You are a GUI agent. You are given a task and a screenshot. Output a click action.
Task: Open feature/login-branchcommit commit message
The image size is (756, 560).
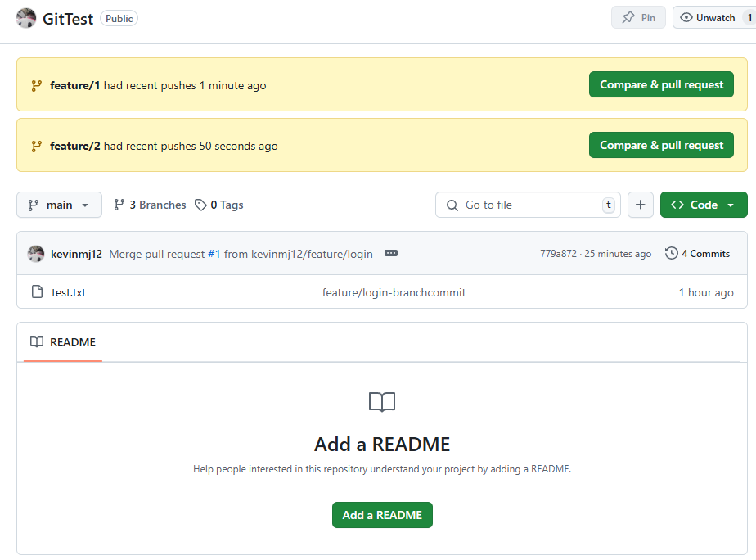click(x=394, y=293)
